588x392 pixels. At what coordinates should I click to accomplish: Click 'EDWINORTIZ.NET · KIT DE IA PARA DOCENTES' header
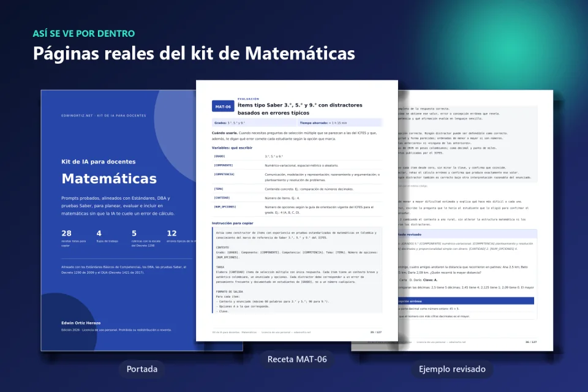click(104, 116)
